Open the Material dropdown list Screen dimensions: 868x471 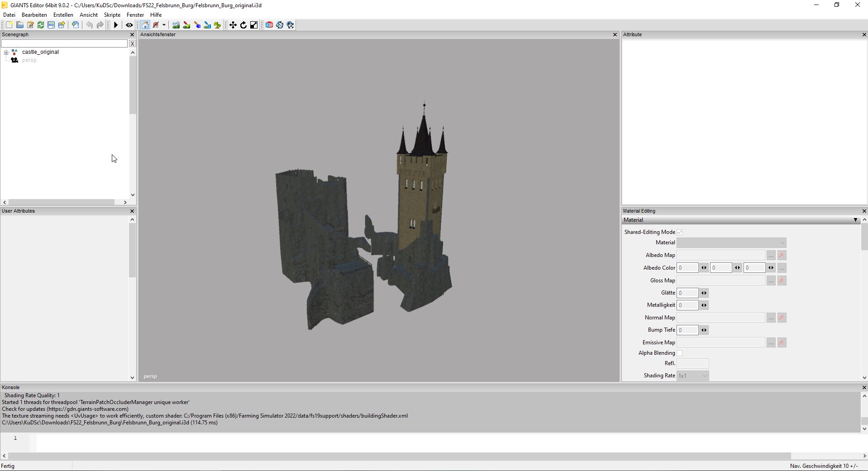point(731,243)
